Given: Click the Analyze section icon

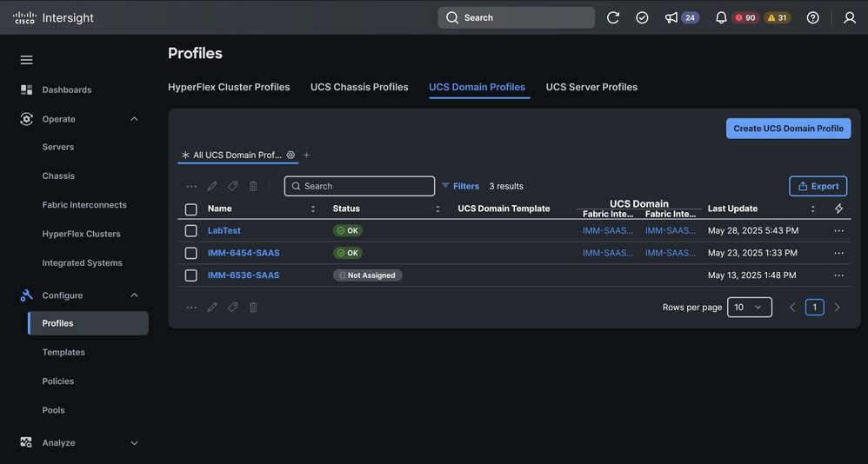Looking at the screenshot, I should tap(26, 442).
